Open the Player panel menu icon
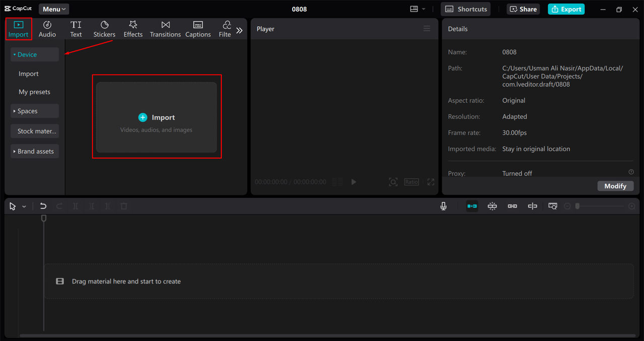The height and width of the screenshot is (341, 644). (x=427, y=29)
